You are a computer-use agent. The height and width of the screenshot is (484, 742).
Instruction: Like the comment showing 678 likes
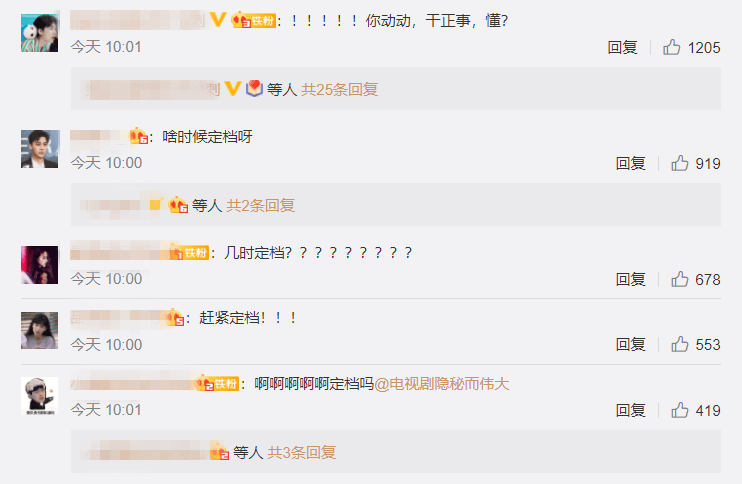[680, 279]
